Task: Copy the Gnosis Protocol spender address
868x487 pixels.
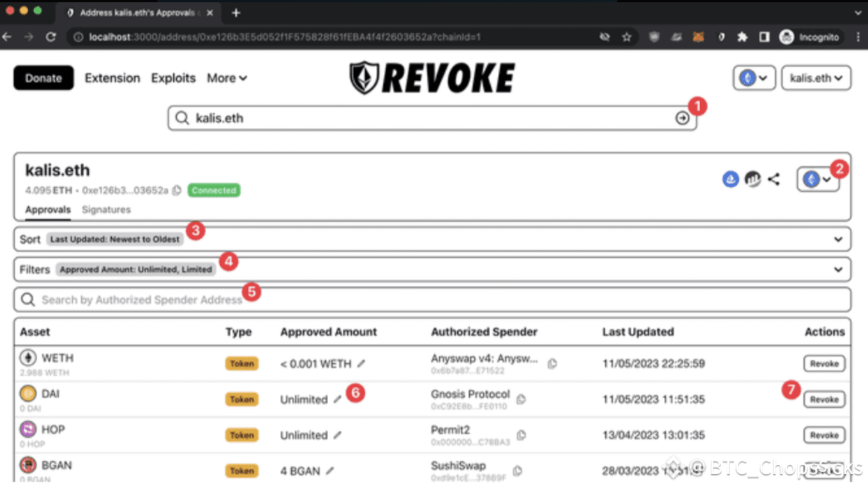Action: [x=521, y=400]
